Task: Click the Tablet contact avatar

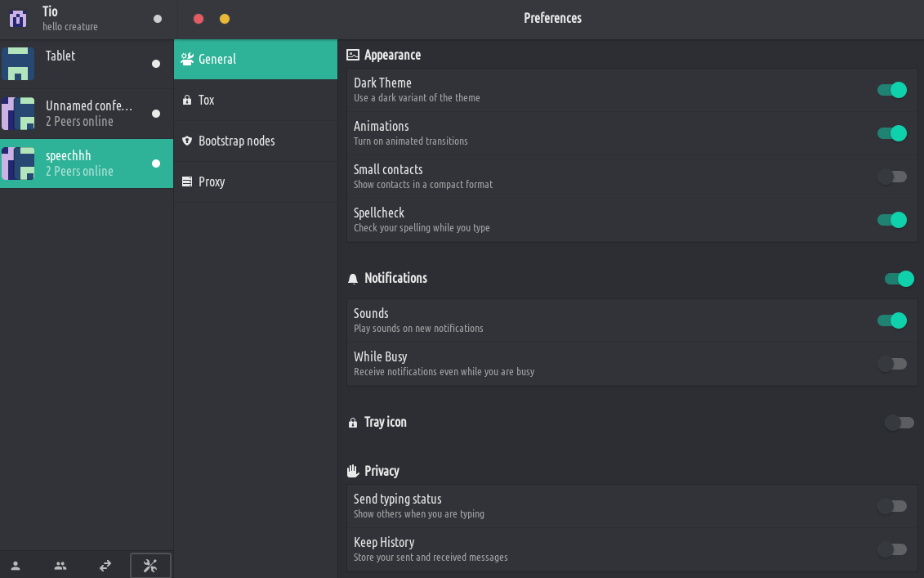Action: 18,64
